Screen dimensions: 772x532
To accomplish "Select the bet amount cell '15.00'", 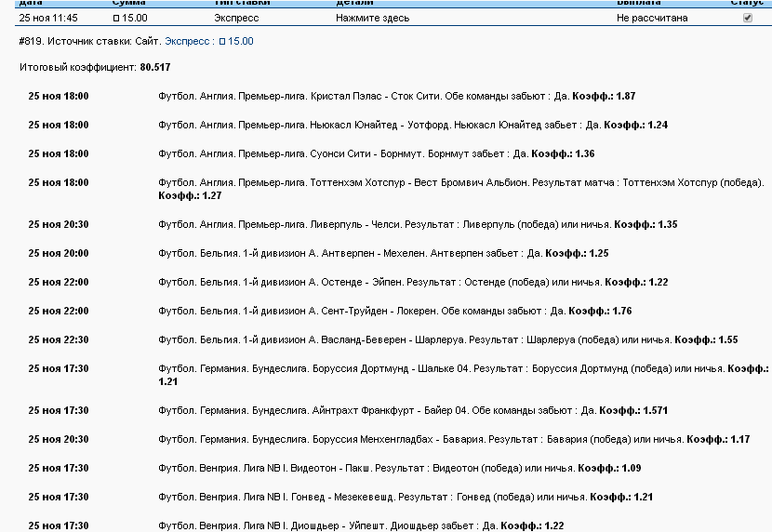I will pyautogui.click(x=130, y=19).
